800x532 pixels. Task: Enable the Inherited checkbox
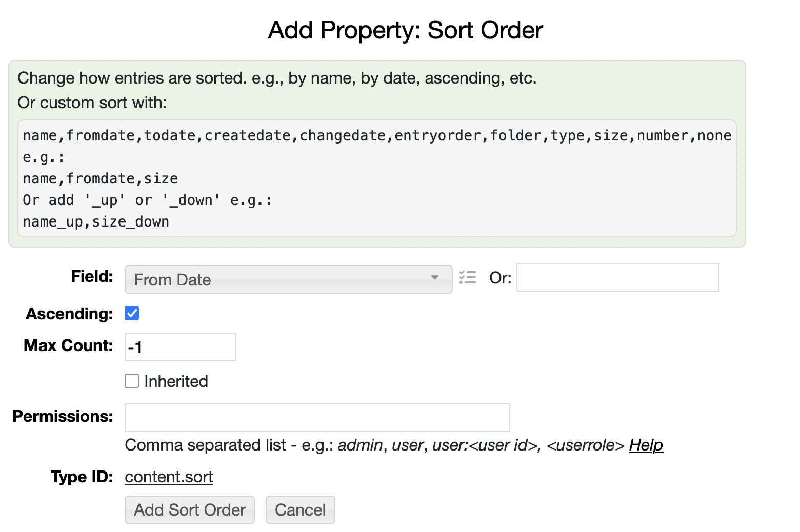(x=132, y=381)
